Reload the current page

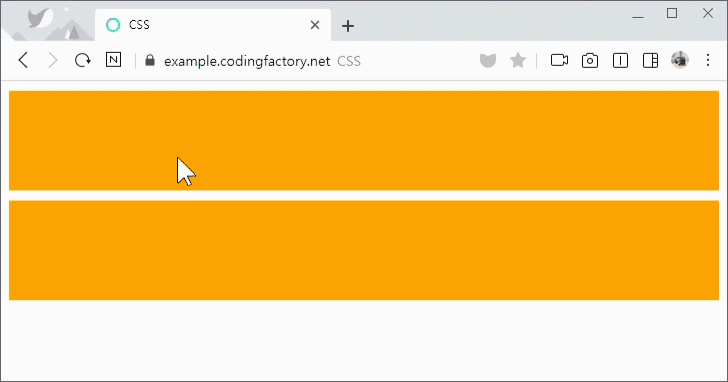83,60
